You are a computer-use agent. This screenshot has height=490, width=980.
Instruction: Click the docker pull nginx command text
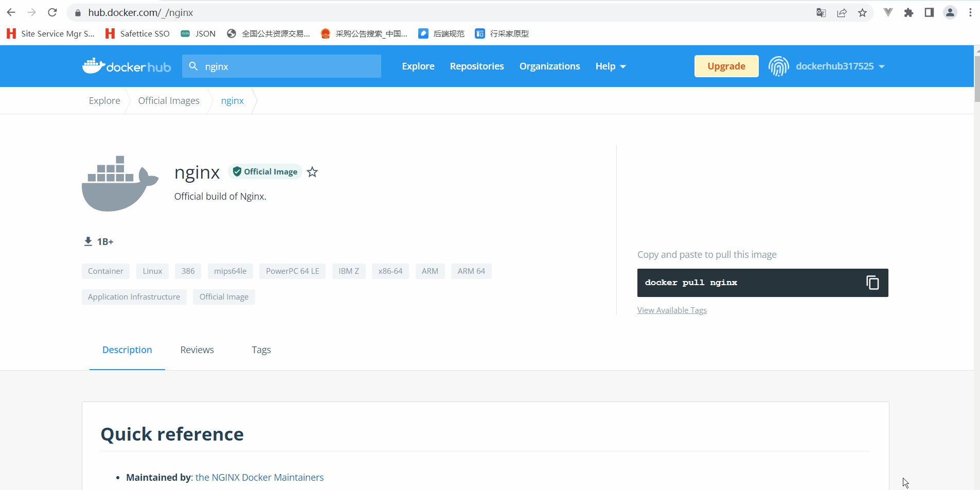(x=691, y=283)
